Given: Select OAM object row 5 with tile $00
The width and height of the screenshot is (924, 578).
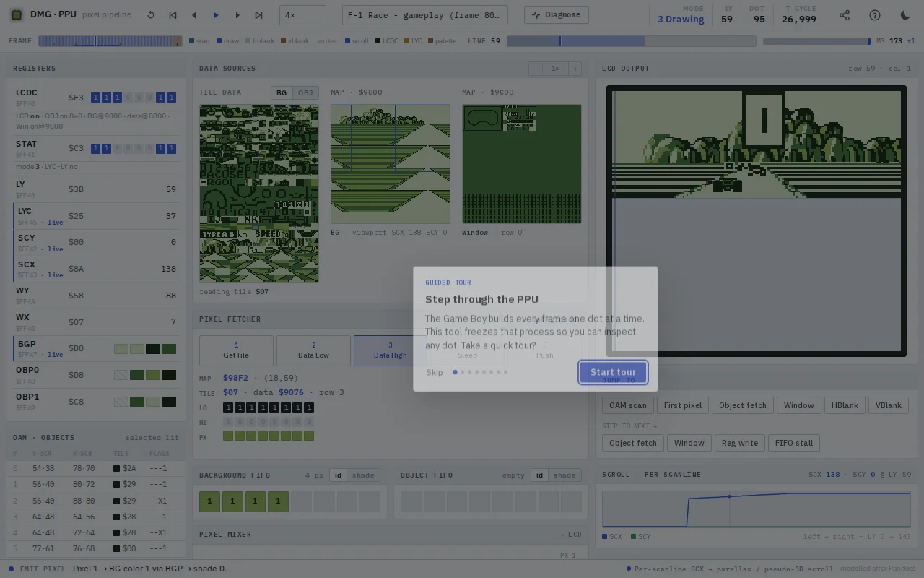Looking at the screenshot, I should [96, 548].
